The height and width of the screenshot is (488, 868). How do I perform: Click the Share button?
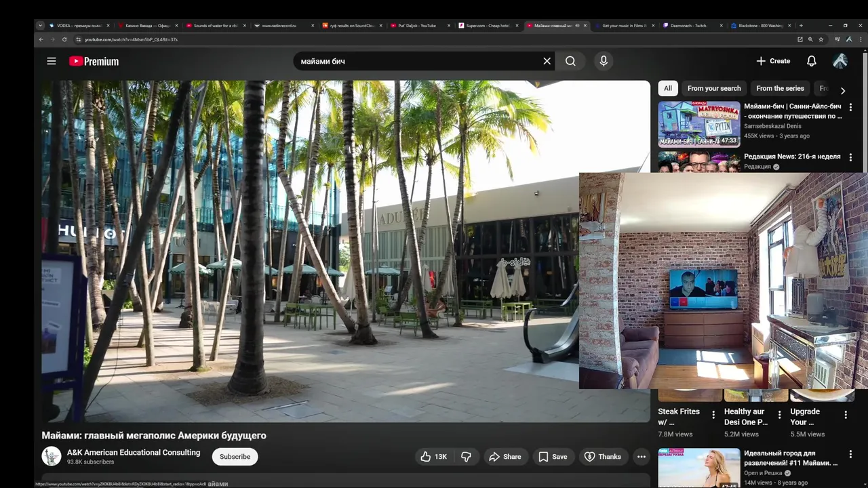pos(505,457)
